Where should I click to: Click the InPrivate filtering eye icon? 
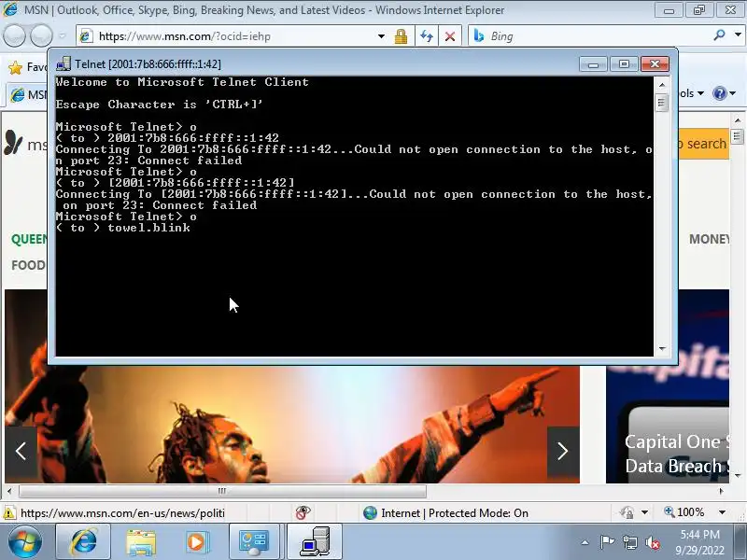click(303, 512)
